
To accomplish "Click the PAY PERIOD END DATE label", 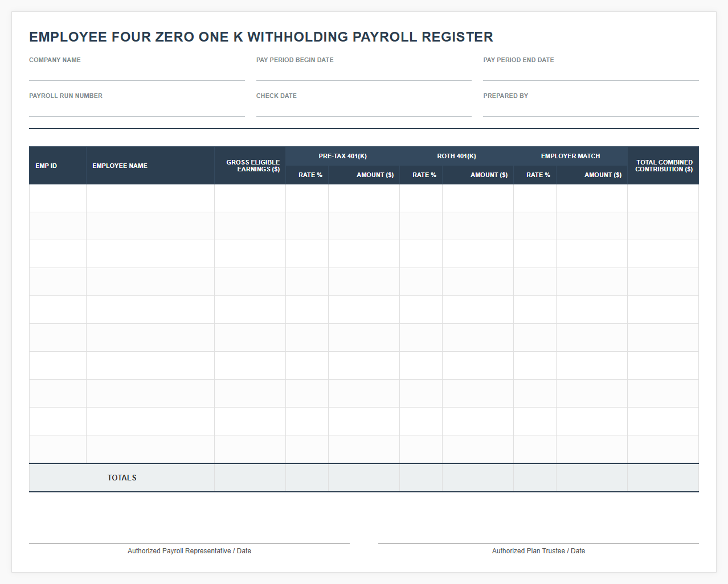I will (518, 60).
